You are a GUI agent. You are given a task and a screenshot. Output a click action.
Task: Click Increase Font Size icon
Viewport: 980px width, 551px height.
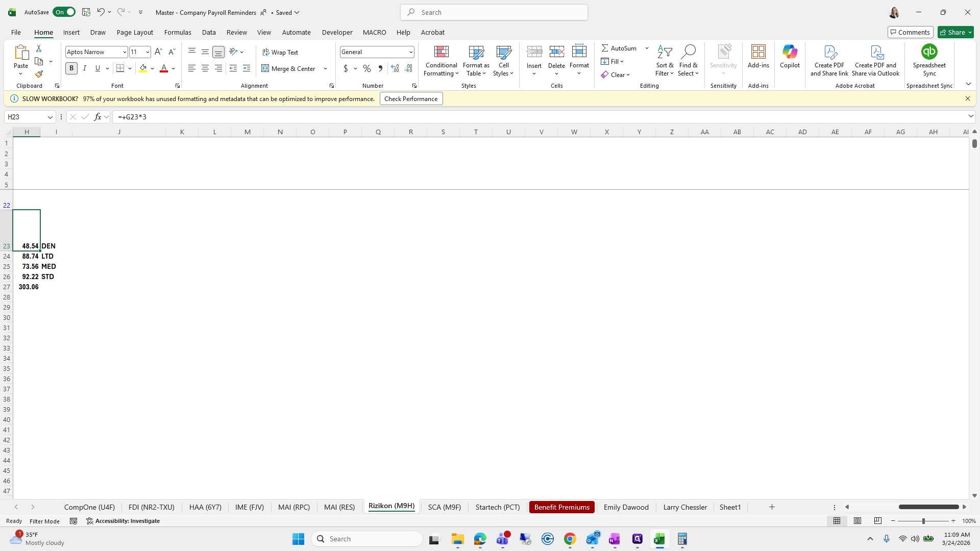pyautogui.click(x=158, y=52)
